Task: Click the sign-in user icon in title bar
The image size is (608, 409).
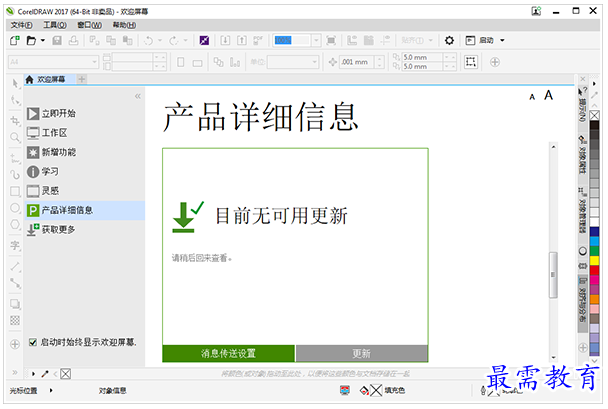Action: click(536, 11)
